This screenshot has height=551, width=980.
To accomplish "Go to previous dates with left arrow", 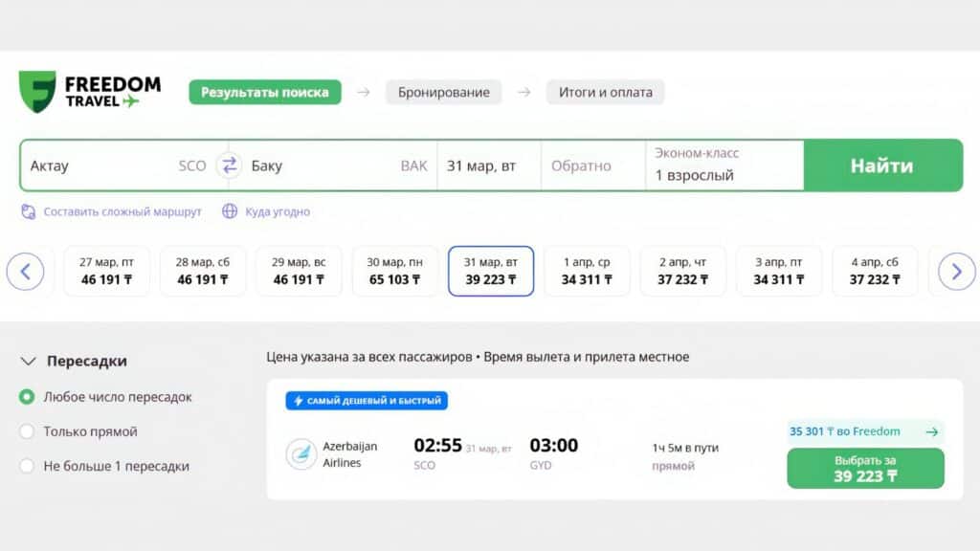I will (x=26, y=272).
